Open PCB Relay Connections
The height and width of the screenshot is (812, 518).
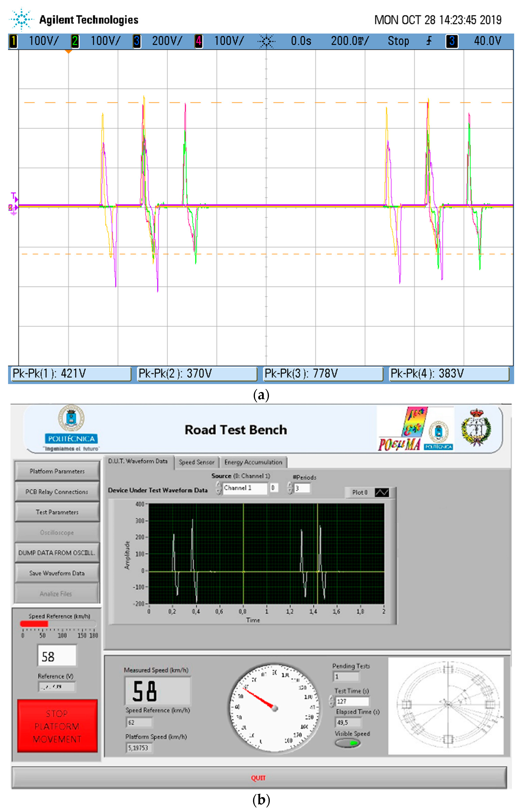[x=57, y=492]
